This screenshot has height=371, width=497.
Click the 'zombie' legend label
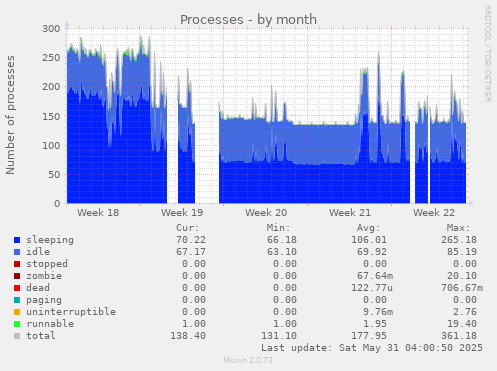[44, 276]
